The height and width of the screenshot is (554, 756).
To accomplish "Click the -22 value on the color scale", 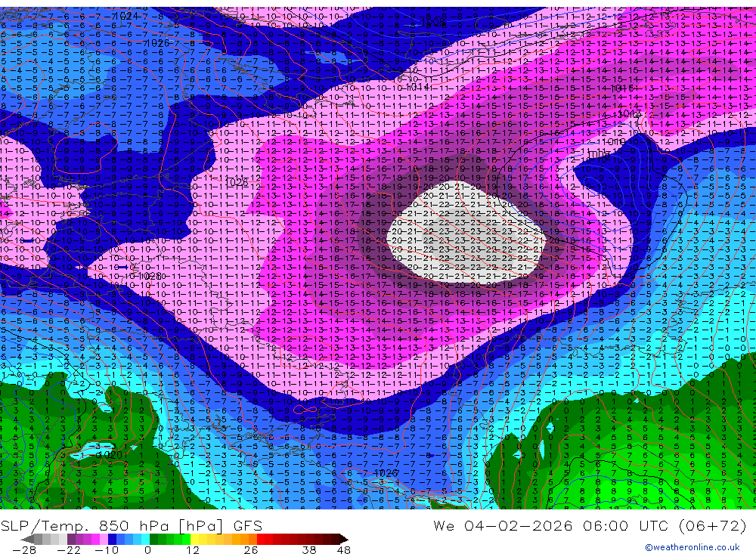I will click(69, 549).
